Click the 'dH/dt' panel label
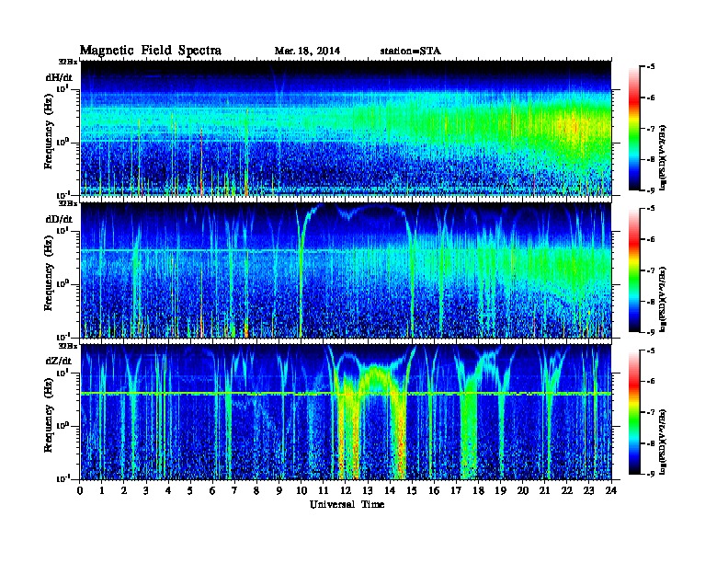The height and width of the screenshot is (563, 728). coord(59,77)
